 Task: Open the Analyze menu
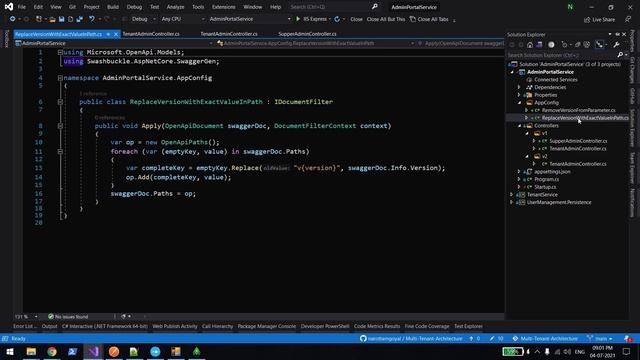(176, 7)
